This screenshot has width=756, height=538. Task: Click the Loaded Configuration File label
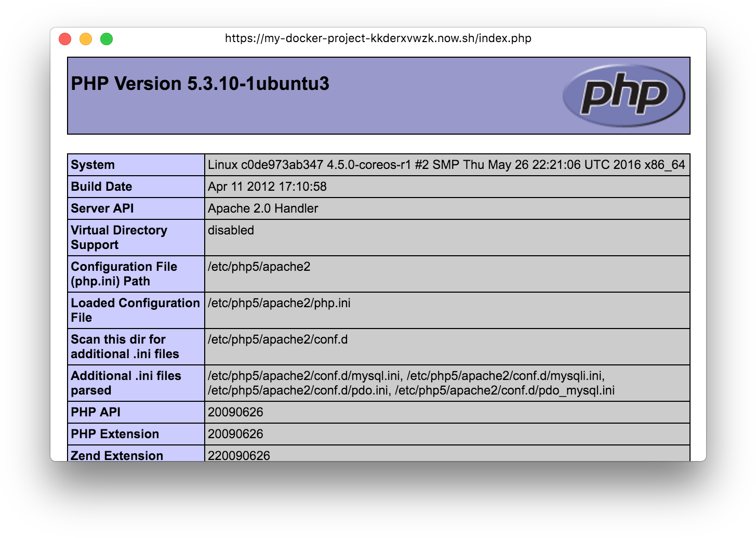tap(135, 310)
